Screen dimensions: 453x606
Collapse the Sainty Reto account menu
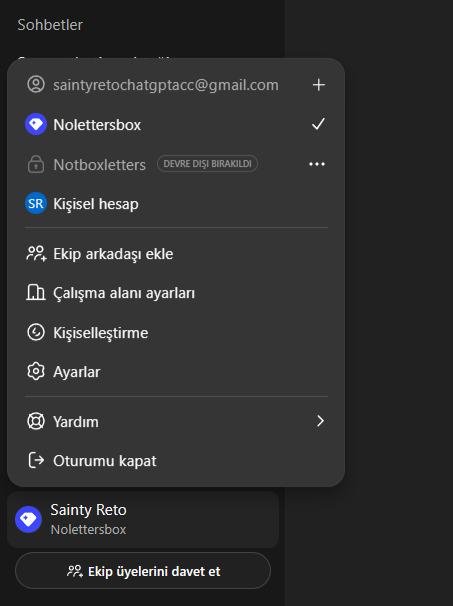[143, 519]
